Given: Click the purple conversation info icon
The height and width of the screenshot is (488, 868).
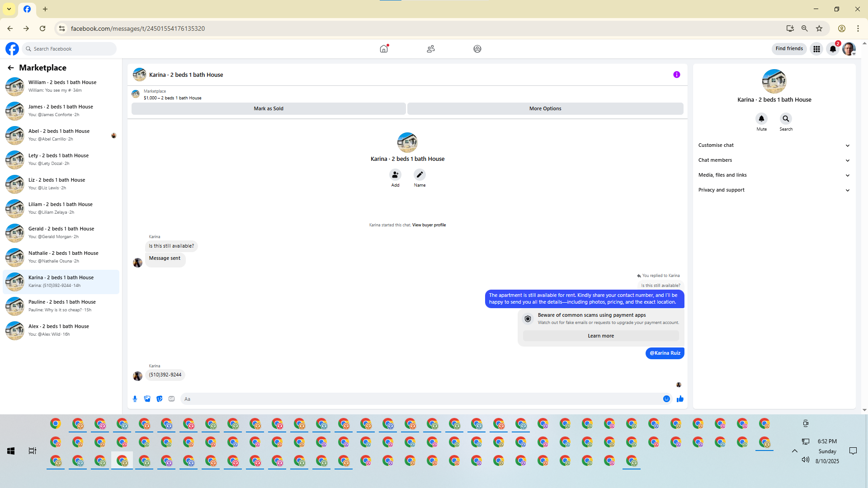Looking at the screenshot, I should tap(676, 75).
